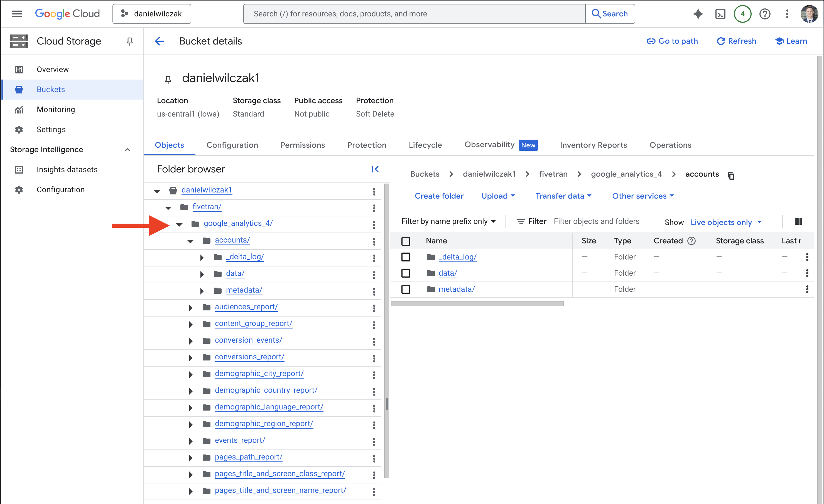The height and width of the screenshot is (504, 824).
Task: Open the Transfer data dropdown
Action: coord(563,196)
